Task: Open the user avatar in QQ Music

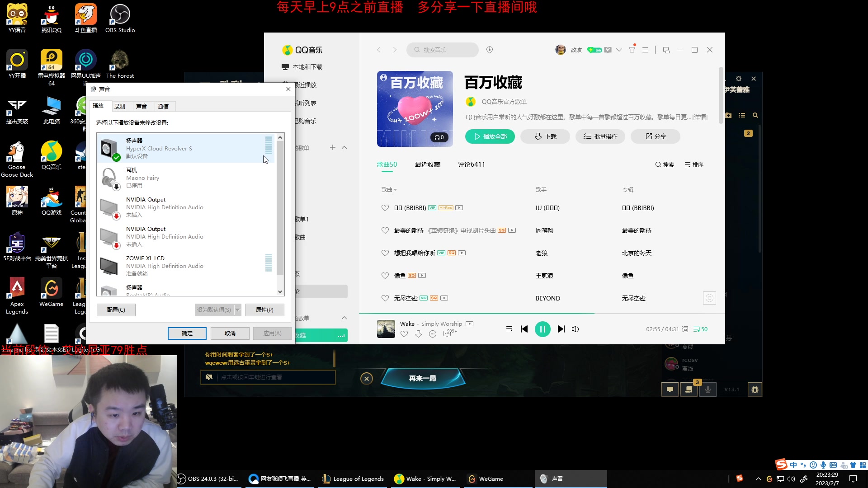Action: [x=561, y=50]
